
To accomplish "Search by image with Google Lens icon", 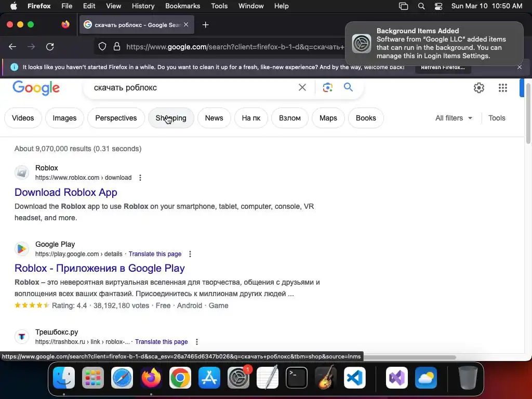I will point(327,87).
